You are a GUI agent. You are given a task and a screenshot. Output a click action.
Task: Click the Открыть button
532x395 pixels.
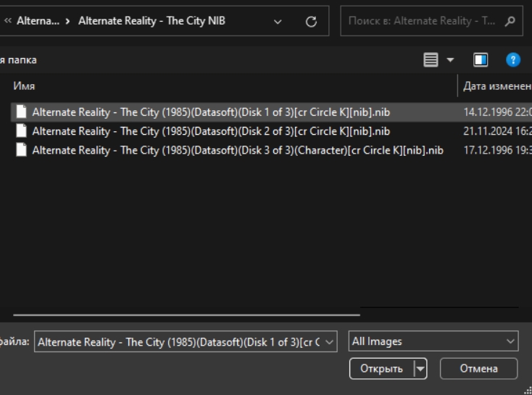382,368
